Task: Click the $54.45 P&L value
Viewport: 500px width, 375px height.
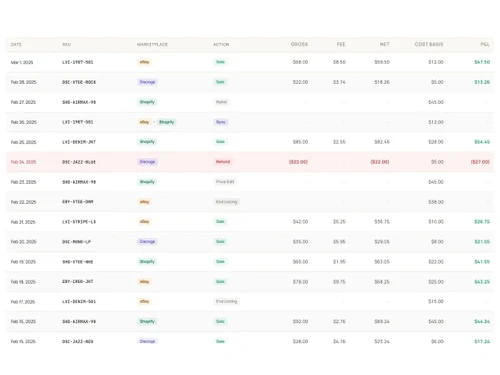Action: tap(482, 142)
